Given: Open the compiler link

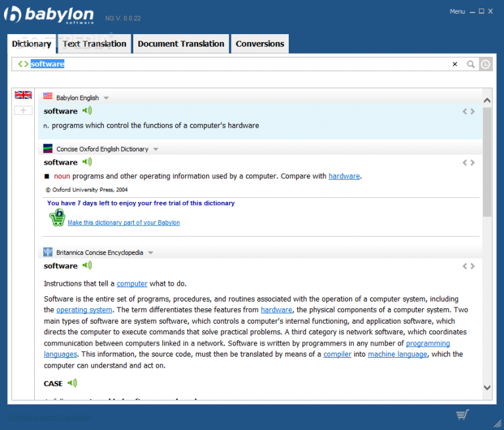Looking at the screenshot, I should pos(337,354).
